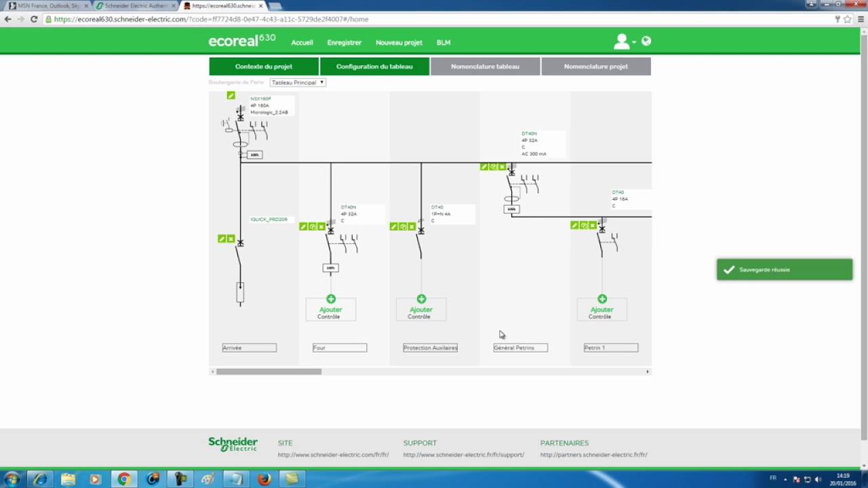
Task: Switch to the Schneider Electric Authentication browser tab
Action: [136, 5]
